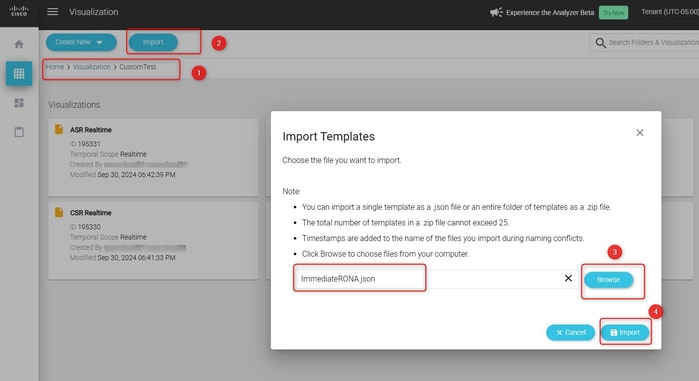Click Modified Sep 30, 2024 06:41:33 PM
699x381 pixels.
[122, 258]
